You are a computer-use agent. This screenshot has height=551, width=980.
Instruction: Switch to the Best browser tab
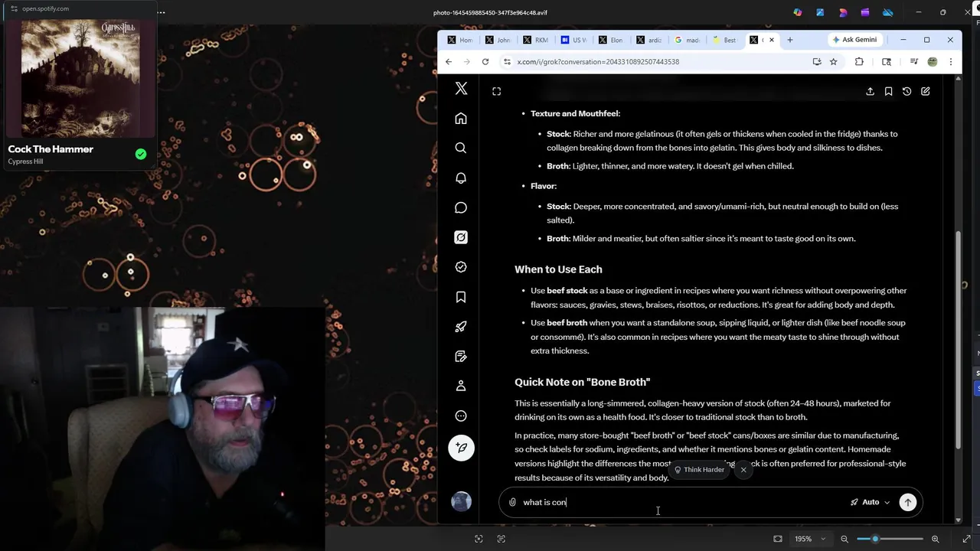pyautogui.click(x=724, y=40)
